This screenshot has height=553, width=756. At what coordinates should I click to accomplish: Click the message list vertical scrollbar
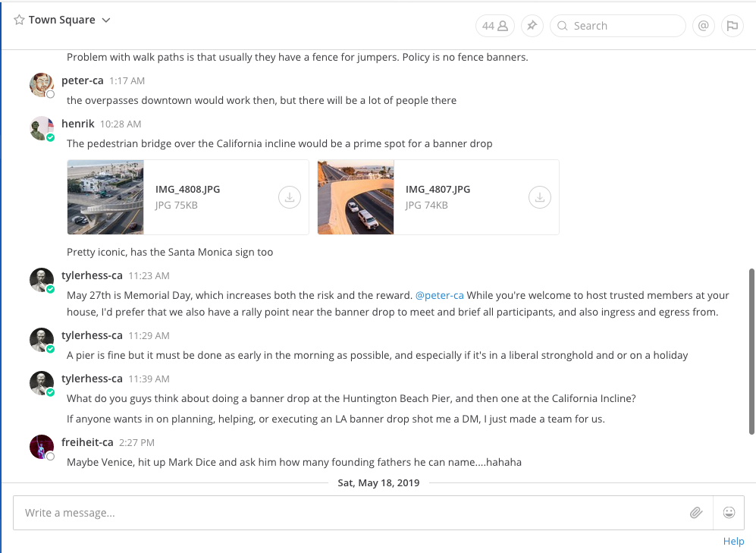pyautogui.click(x=751, y=349)
